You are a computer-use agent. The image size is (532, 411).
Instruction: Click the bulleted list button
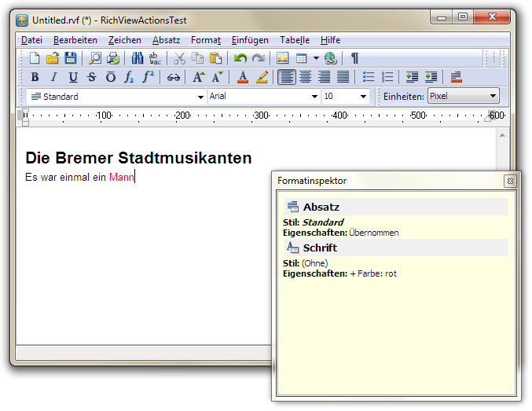tap(369, 77)
